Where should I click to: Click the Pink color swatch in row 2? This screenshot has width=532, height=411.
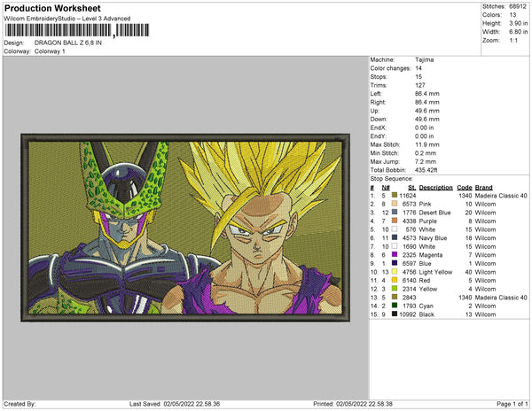tap(395, 204)
